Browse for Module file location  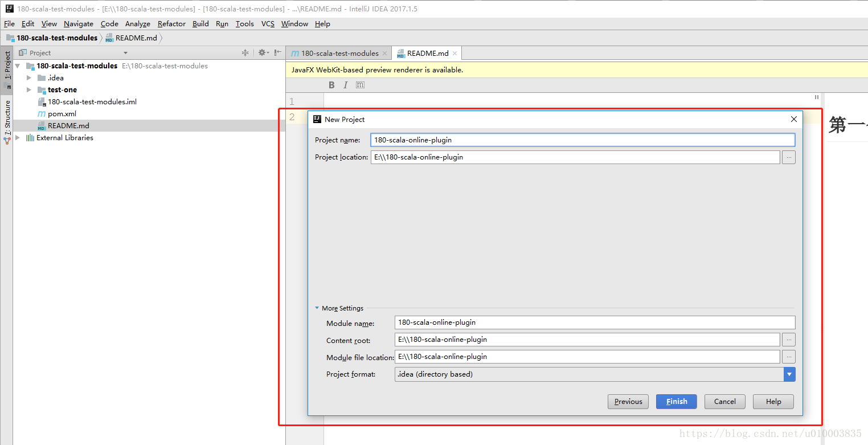(x=788, y=357)
